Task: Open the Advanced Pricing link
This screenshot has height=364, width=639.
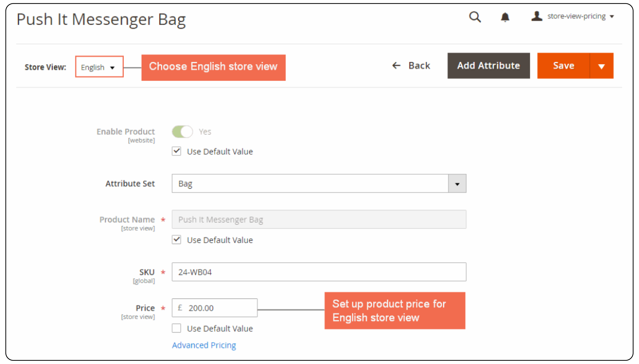Action: [204, 345]
